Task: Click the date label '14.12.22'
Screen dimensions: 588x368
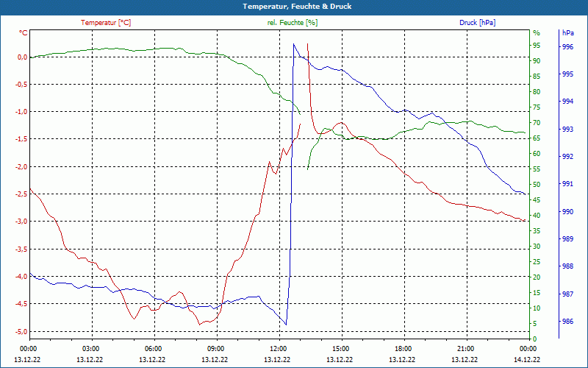Action: click(528, 359)
